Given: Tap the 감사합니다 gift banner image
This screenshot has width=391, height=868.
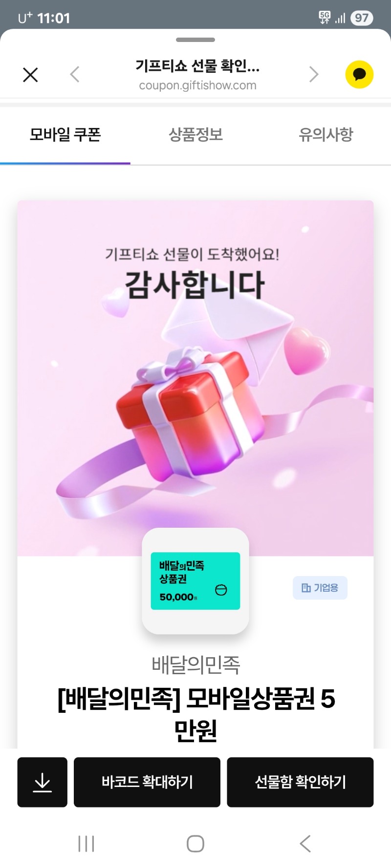Looking at the screenshot, I should pos(195,378).
